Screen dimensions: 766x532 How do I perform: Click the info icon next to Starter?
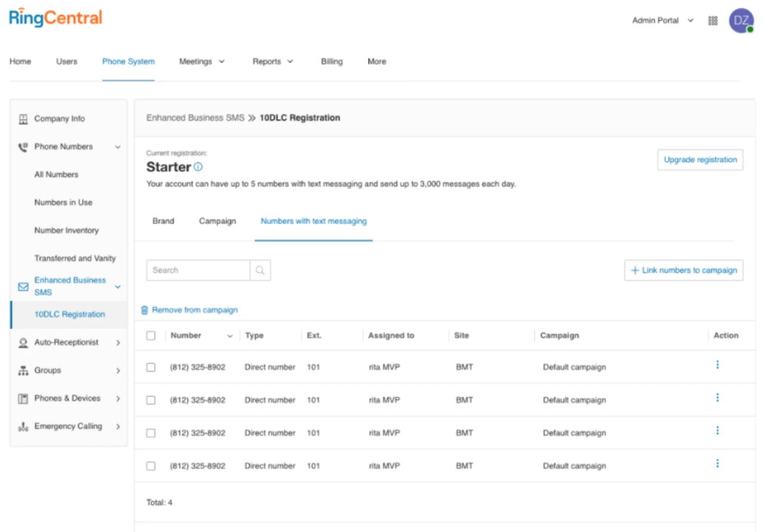pos(198,167)
